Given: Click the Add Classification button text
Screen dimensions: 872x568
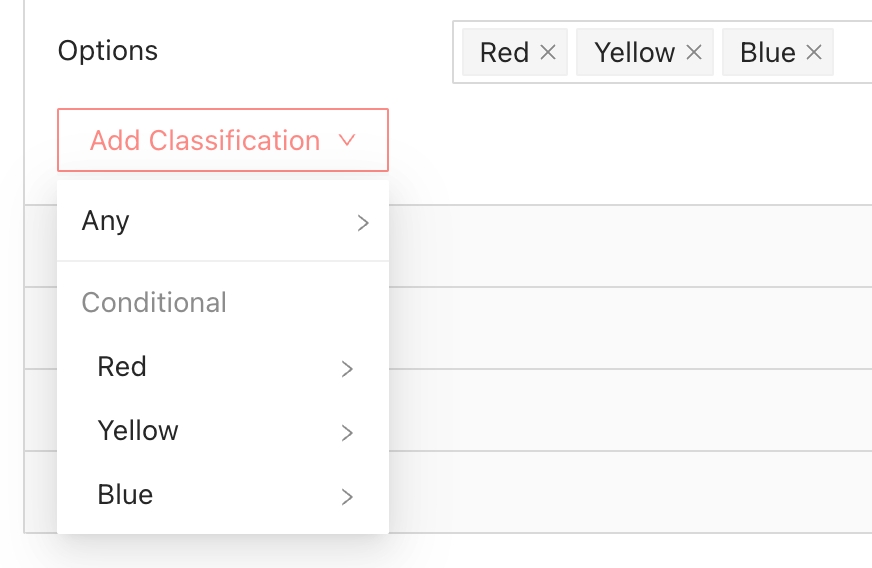Looking at the screenshot, I should (205, 140).
